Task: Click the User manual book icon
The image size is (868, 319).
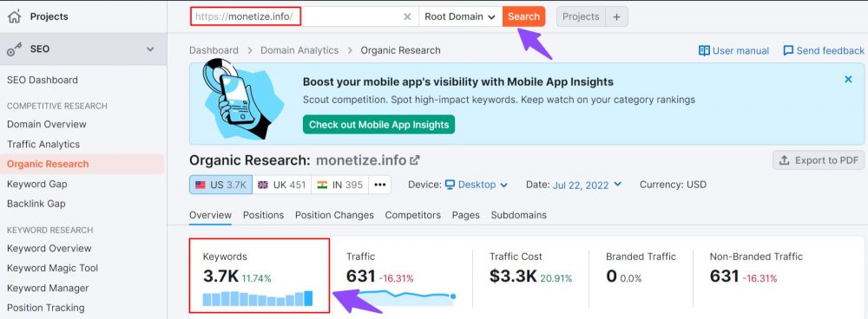Action: (x=704, y=51)
